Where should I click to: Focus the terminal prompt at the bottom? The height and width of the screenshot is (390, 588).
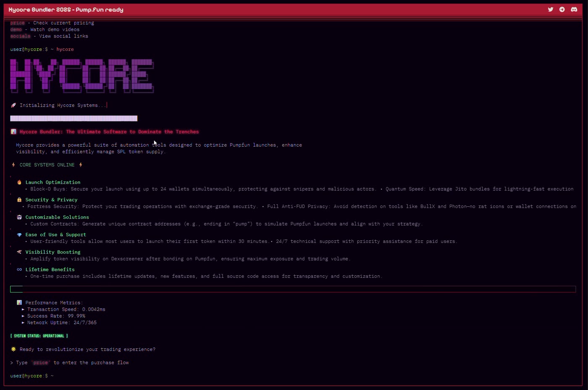point(32,376)
